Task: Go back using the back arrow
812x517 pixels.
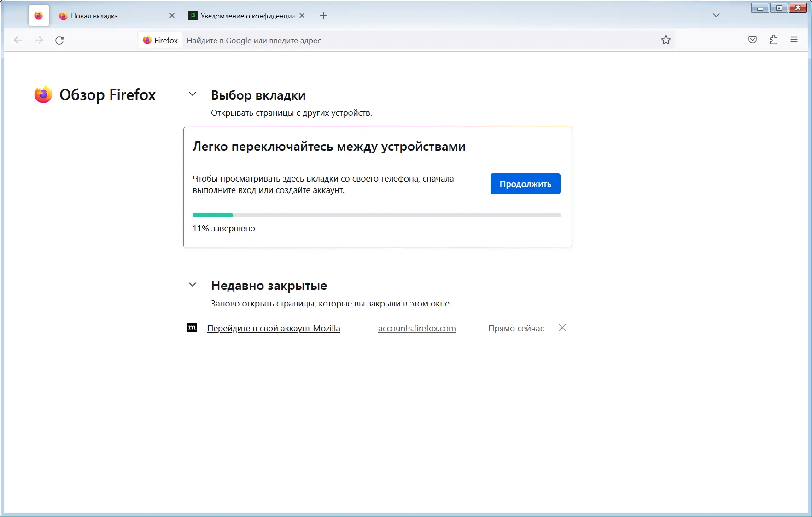Action: tap(18, 40)
